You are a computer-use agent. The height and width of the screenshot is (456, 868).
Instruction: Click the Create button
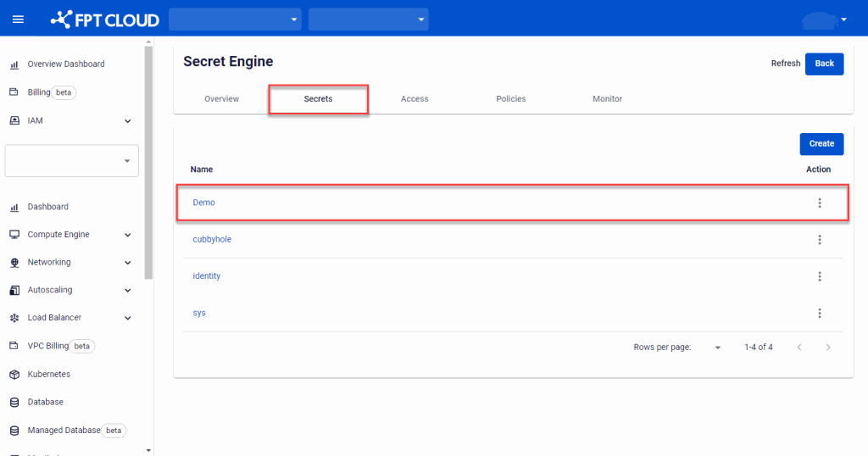(x=821, y=144)
